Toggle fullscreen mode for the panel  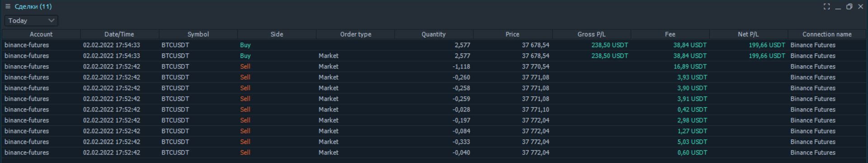(x=826, y=6)
